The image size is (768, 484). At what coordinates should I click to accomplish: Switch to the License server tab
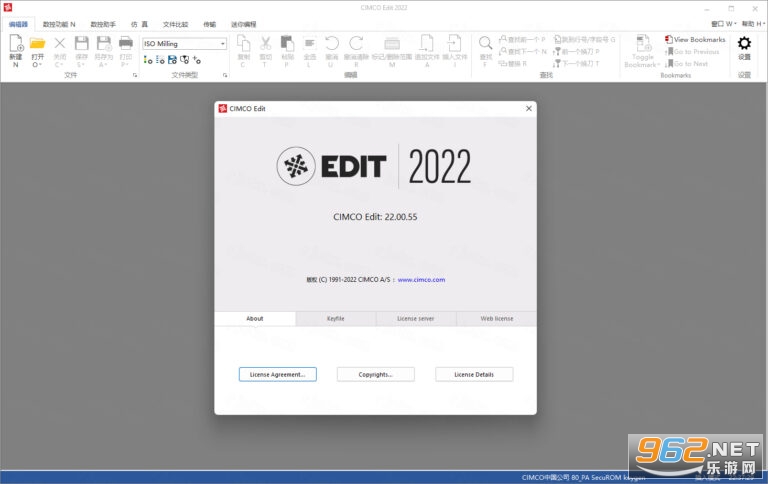416,318
